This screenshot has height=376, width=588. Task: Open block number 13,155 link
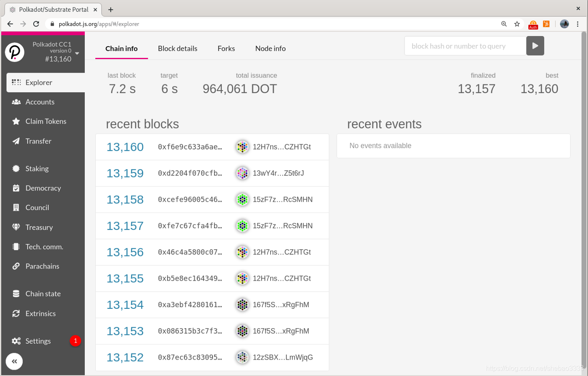pos(125,279)
